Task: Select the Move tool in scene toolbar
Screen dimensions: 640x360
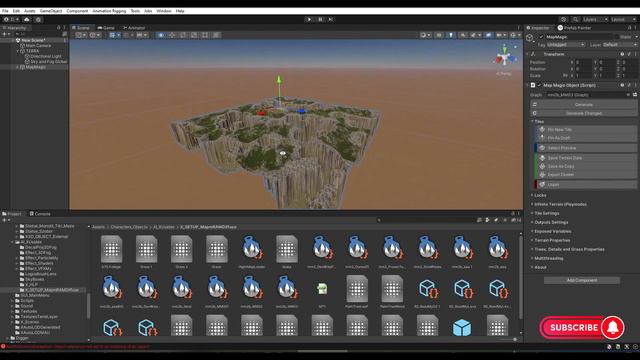Action: 172,35
